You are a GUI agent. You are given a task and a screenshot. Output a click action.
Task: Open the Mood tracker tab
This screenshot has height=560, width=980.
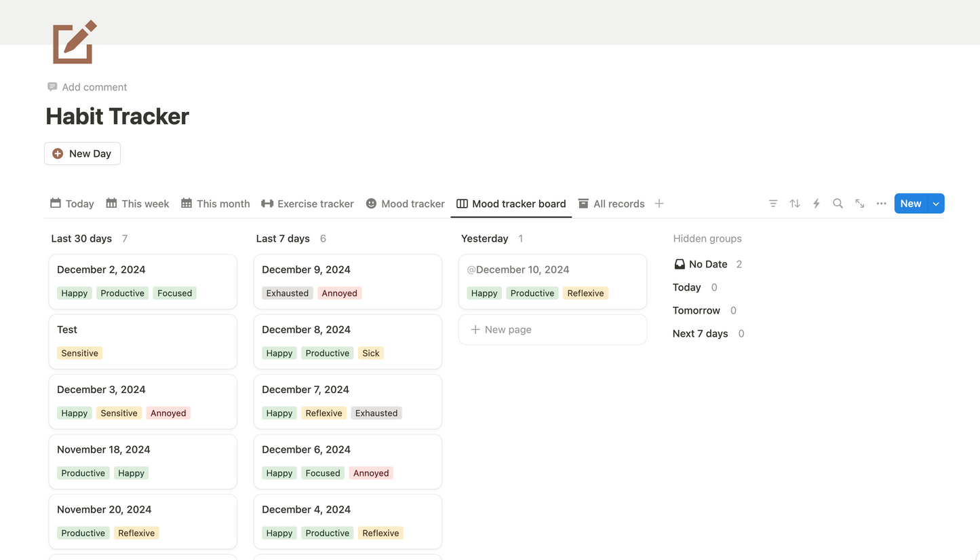(405, 203)
